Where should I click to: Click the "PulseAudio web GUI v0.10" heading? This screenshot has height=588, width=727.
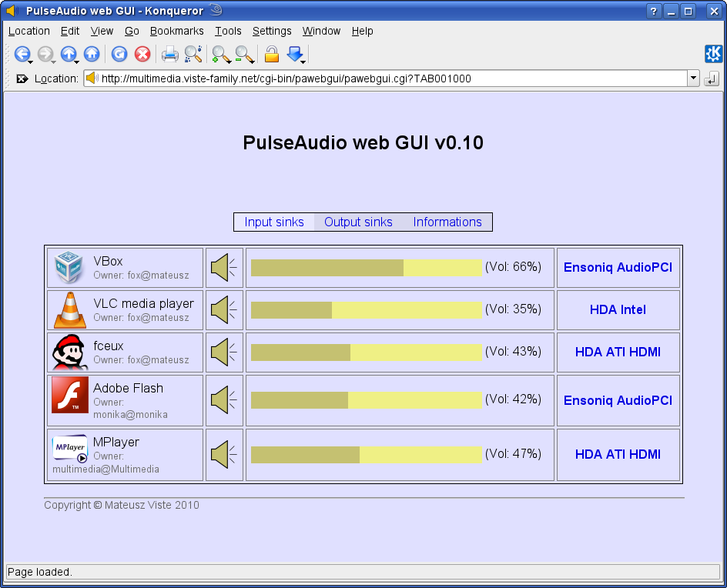363,142
